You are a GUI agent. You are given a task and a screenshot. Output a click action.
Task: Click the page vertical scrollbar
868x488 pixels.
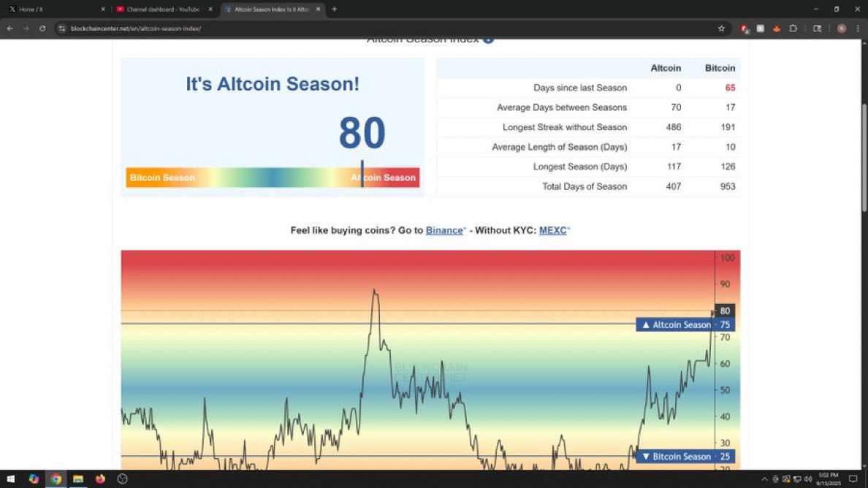coord(864,158)
